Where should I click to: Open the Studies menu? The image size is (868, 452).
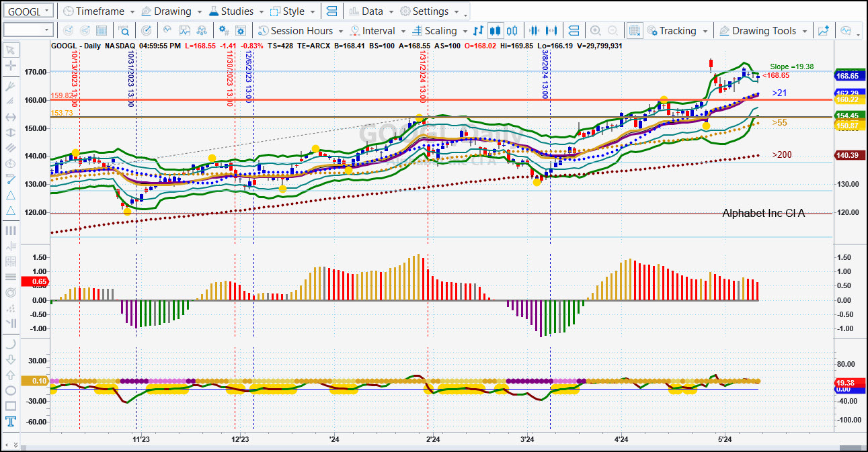pyautogui.click(x=236, y=11)
